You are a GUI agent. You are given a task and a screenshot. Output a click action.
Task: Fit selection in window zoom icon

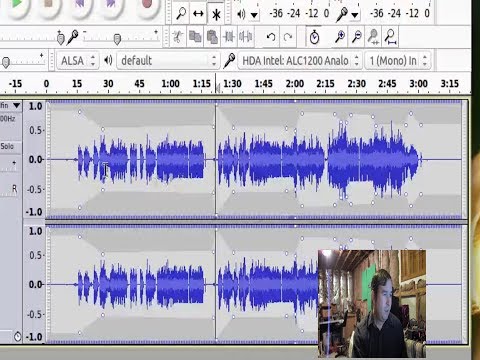click(x=373, y=37)
